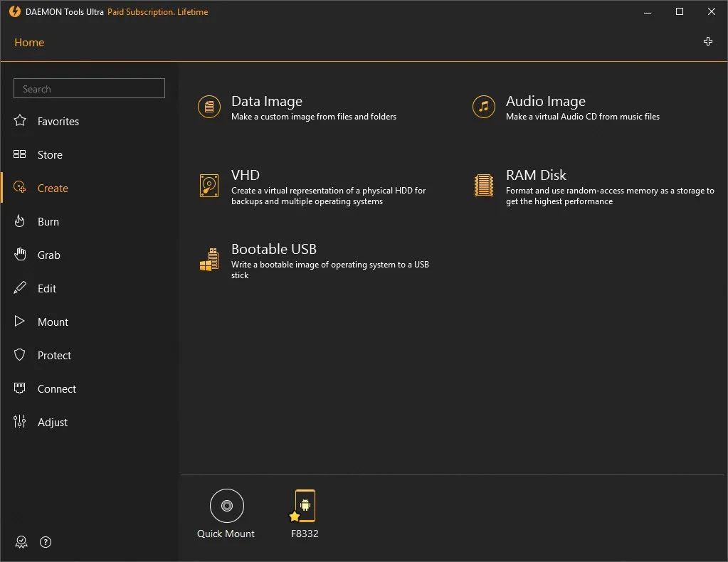Screen dimensions: 728x562
Task: Open the Grab section label
Action: click(49, 255)
